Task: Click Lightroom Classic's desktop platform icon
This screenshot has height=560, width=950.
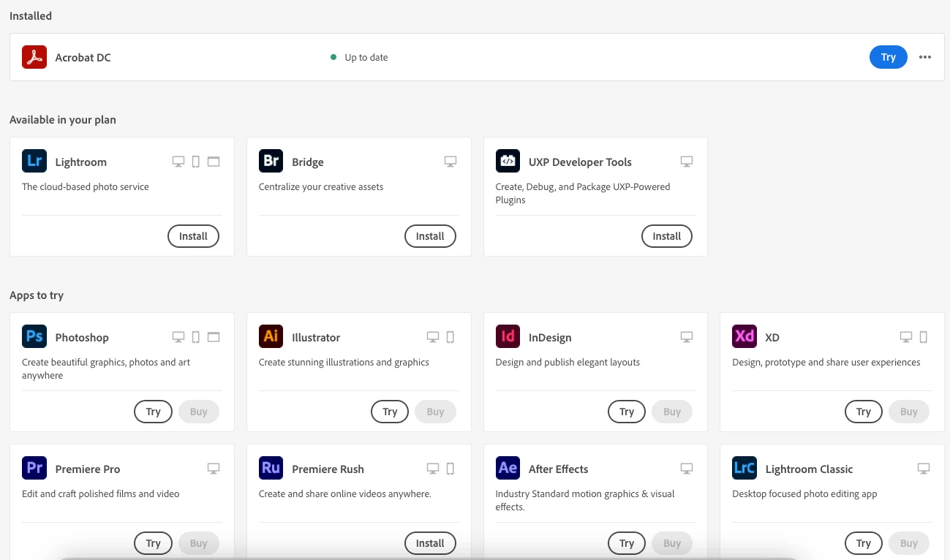Action: pyautogui.click(x=924, y=469)
